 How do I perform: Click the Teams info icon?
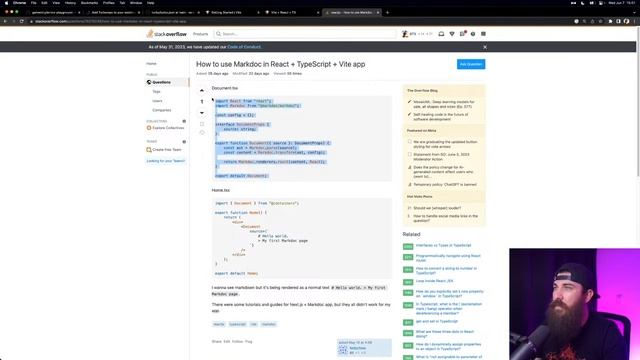pyautogui.click(x=184, y=142)
